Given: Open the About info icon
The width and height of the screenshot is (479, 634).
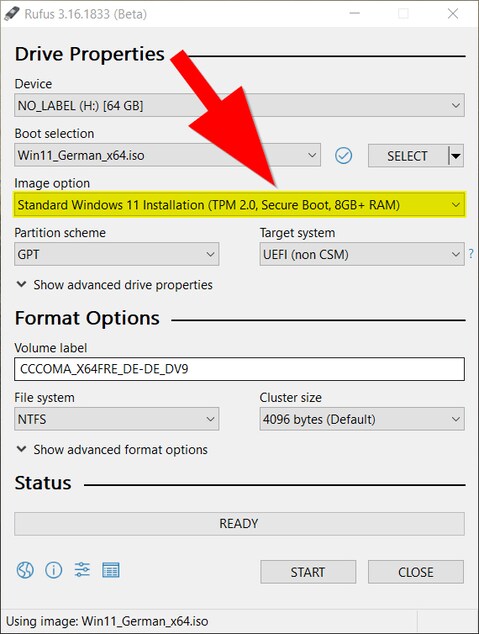Looking at the screenshot, I should [x=54, y=571].
